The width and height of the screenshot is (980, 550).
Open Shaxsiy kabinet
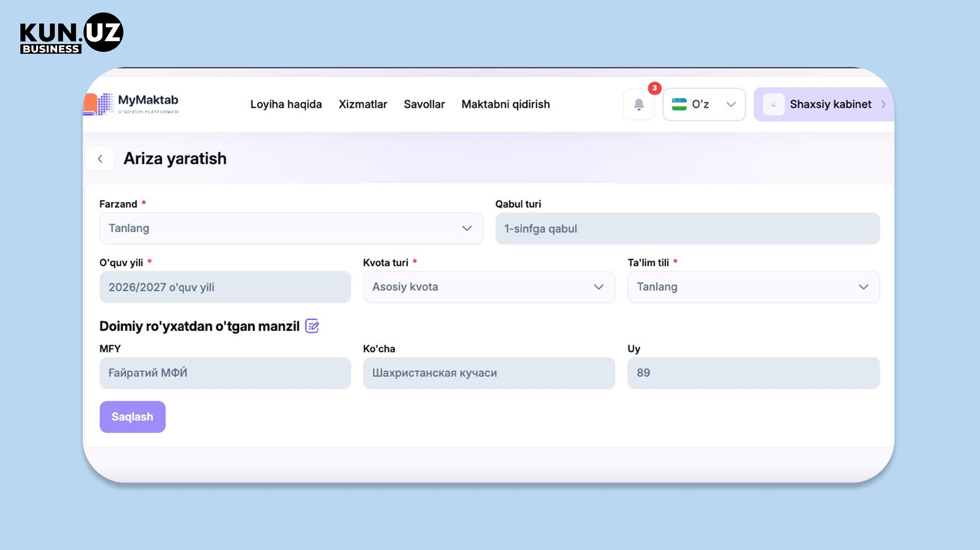824,104
